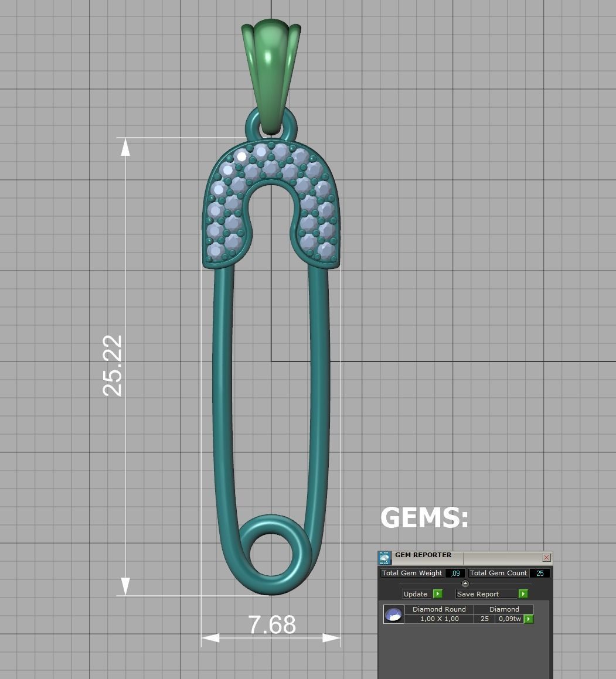Click the 'Diamond Round' cell
The image size is (616, 679).
point(439,609)
